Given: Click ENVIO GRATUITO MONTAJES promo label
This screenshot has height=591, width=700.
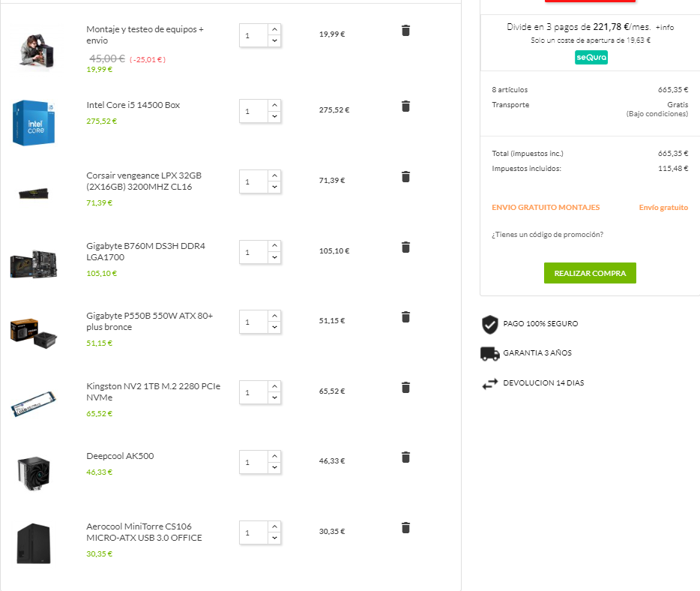Looking at the screenshot, I should 546,207.
